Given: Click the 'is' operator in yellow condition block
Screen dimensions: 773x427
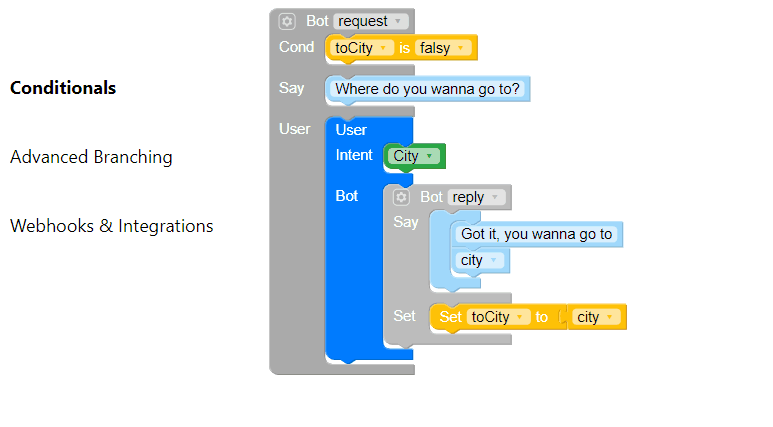Looking at the screenshot, I should click(x=404, y=48).
